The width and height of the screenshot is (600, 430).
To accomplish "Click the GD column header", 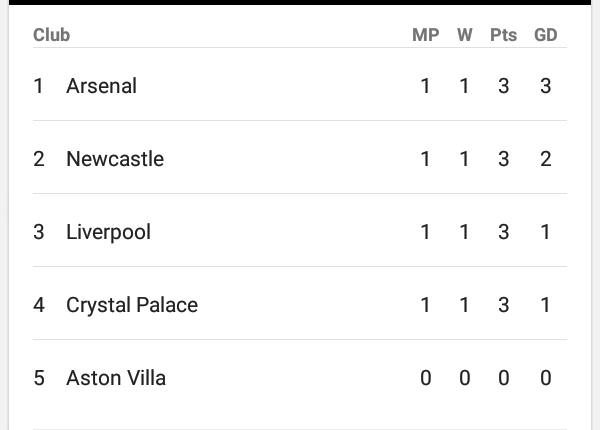I will (545, 35).
